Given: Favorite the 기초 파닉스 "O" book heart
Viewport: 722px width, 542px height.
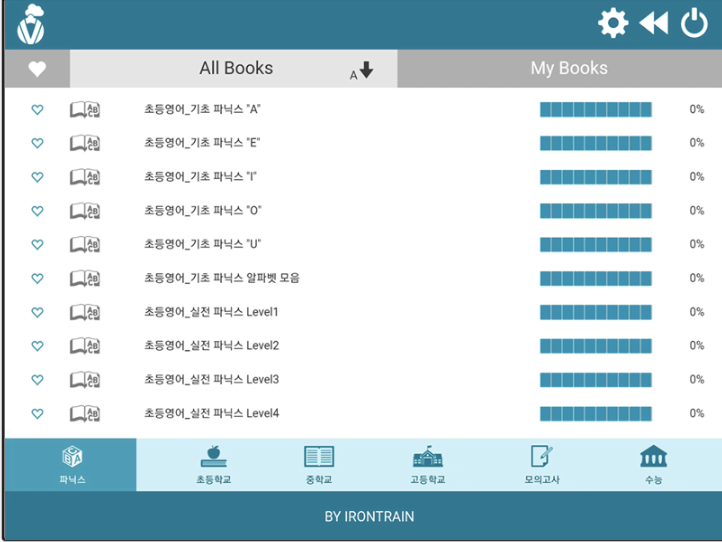Looking at the screenshot, I should 37,211.
